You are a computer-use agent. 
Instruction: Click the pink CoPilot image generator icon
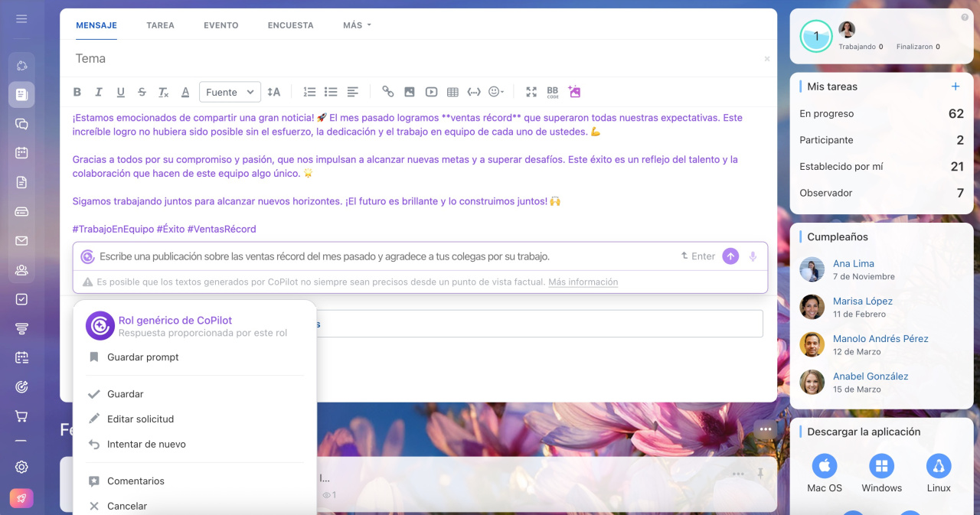(x=574, y=92)
